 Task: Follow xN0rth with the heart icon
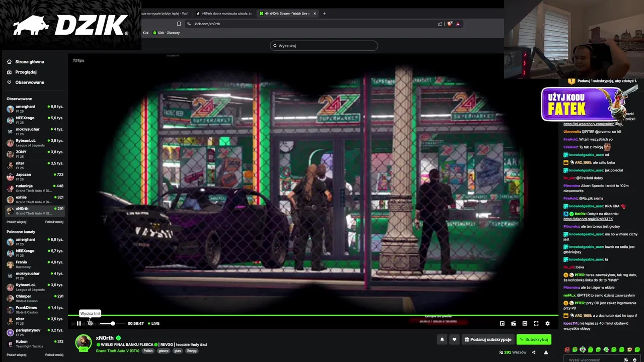(454, 339)
